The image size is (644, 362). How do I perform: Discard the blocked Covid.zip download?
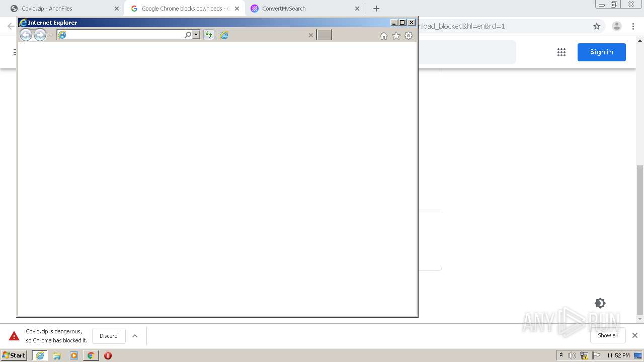[x=109, y=336]
